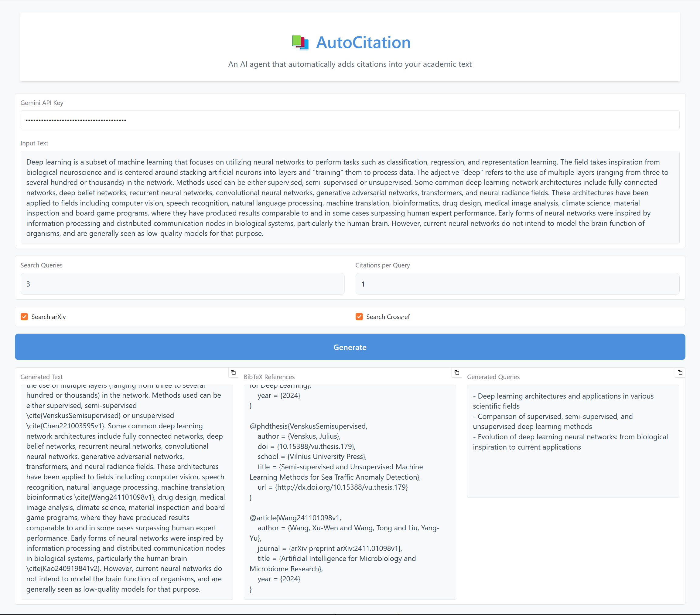Click "school = {Vilnius University Press}" line
Screen dimensions: 700x615
312,457
